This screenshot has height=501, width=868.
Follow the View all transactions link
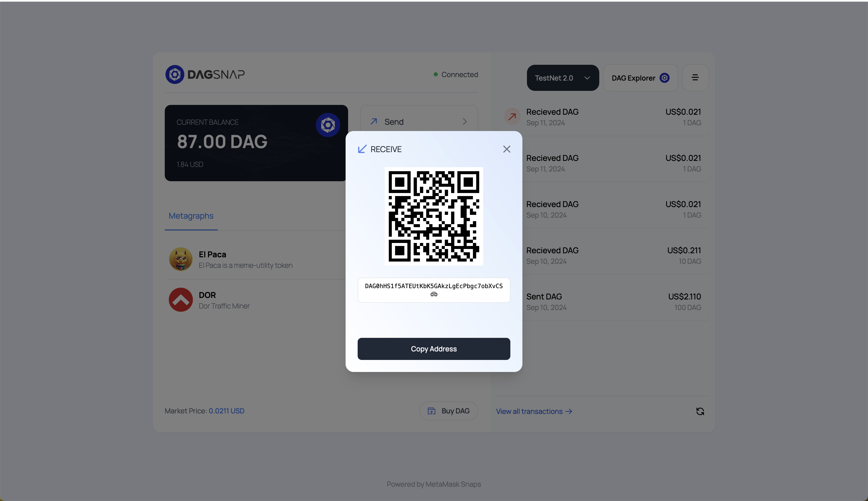coord(534,411)
